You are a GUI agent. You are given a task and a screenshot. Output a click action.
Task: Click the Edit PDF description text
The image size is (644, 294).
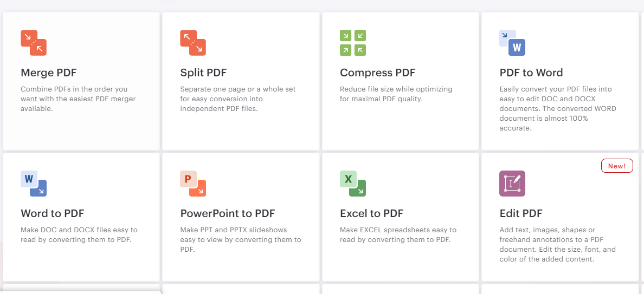558,244
